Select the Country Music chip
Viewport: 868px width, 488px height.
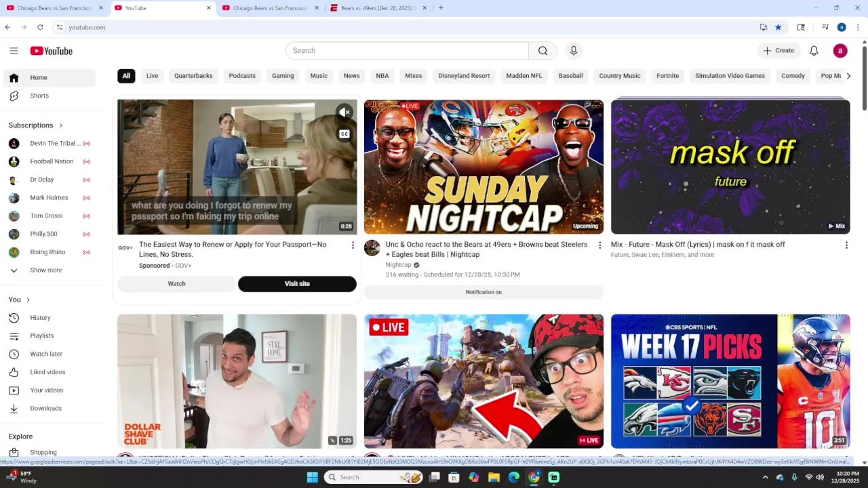[620, 76]
